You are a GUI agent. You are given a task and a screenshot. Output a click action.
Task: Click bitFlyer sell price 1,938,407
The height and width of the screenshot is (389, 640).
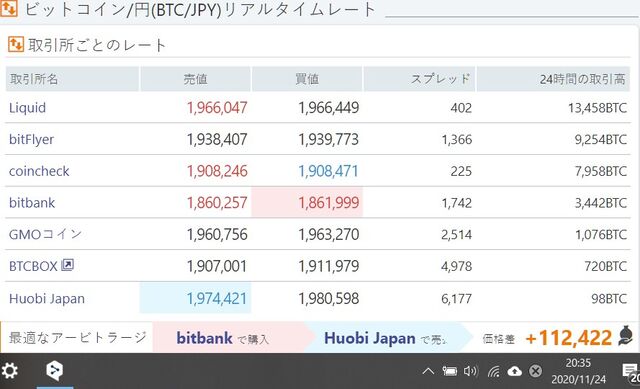[x=217, y=140]
